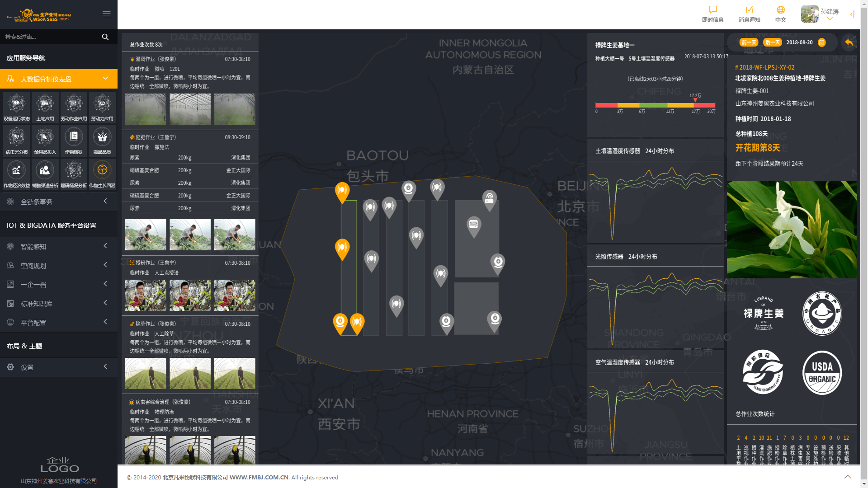Open first 灌溉作业 photo thumbnail
The height and width of the screenshot is (488, 868).
tap(146, 109)
